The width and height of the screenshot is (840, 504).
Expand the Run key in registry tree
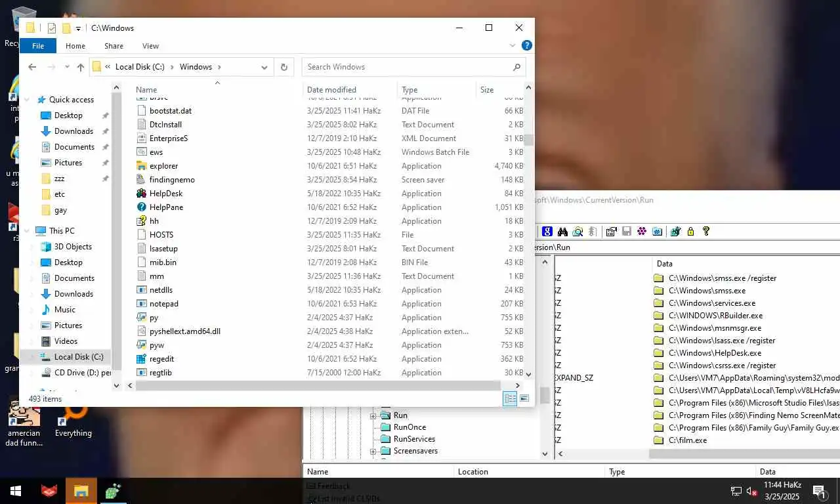[x=373, y=415]
